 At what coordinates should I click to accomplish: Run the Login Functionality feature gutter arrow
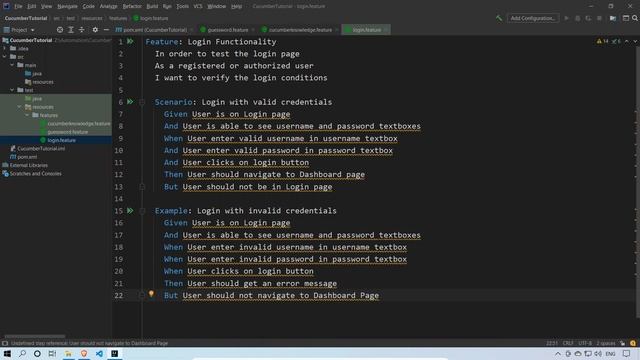(x=130, y=41)
